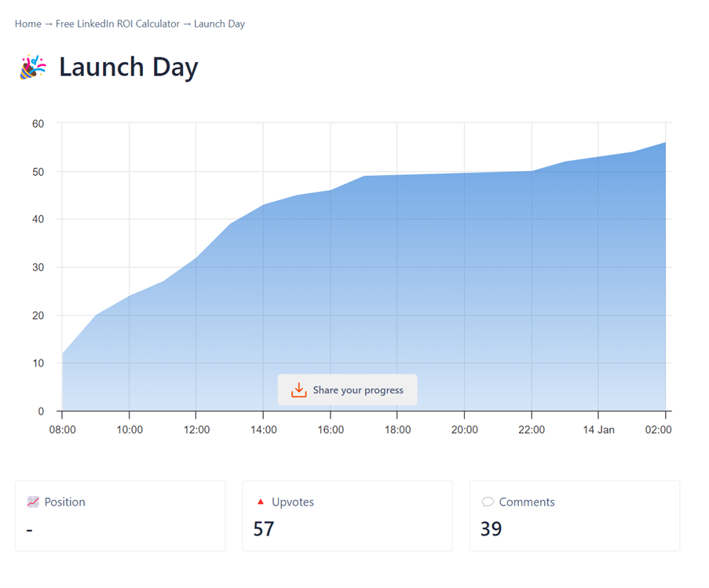
Task: Click the 20 y-axis label
Action: pos(38,316)
